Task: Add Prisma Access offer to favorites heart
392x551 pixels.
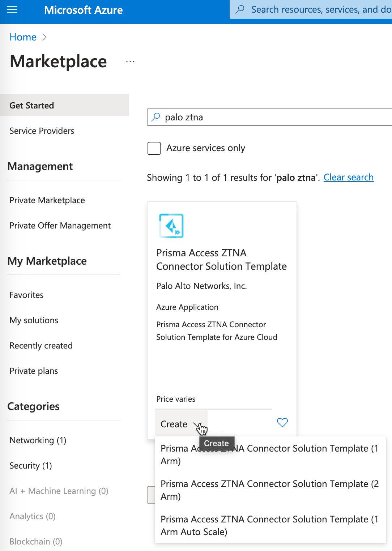Action: [x=282, y=422]
